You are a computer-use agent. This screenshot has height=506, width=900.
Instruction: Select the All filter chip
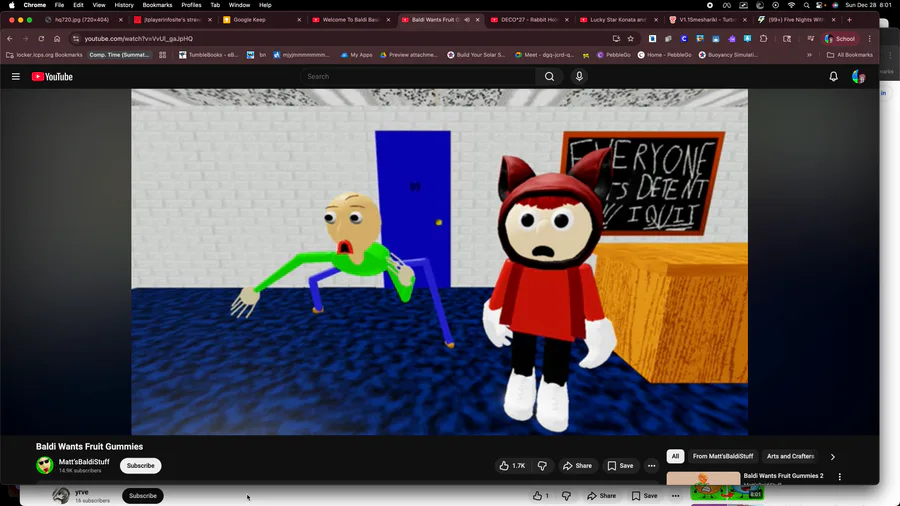coord(675,456)
